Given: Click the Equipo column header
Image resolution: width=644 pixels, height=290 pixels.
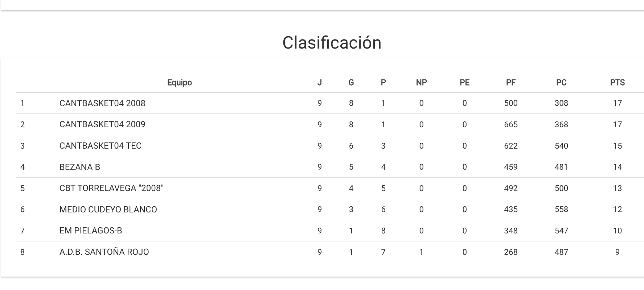Looking at the screenshot, I should (179, 83).
